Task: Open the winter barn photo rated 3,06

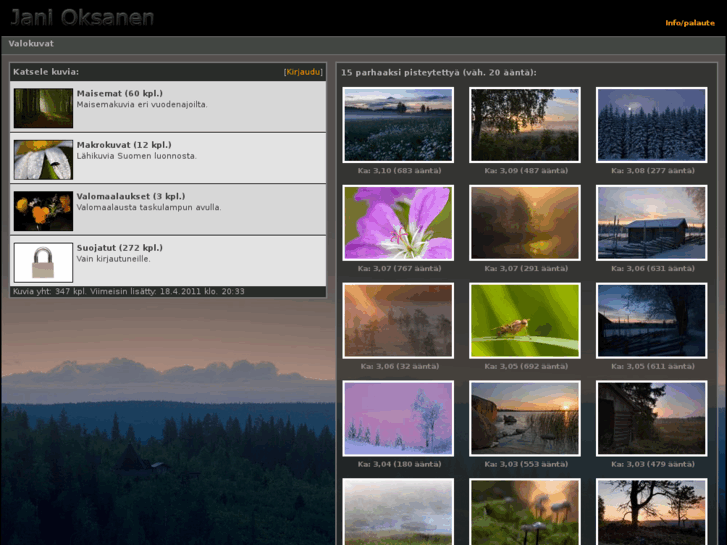Action: [x=651, y=223]
